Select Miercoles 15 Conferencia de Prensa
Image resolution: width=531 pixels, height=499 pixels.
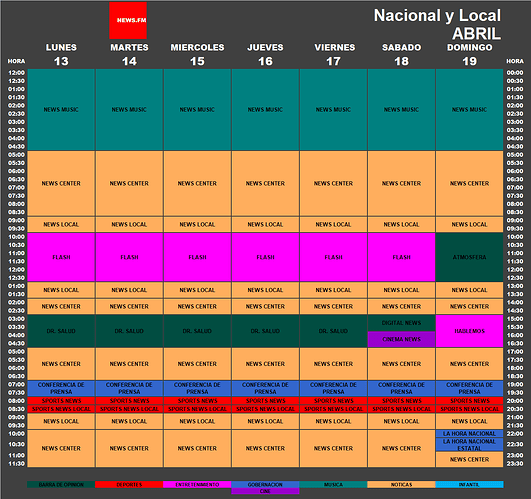[197, 388]
